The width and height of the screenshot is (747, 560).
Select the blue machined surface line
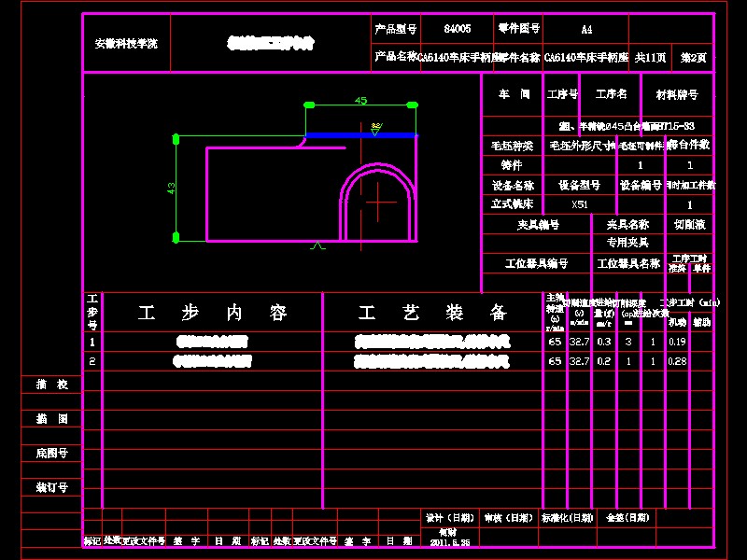click(360, 135)
